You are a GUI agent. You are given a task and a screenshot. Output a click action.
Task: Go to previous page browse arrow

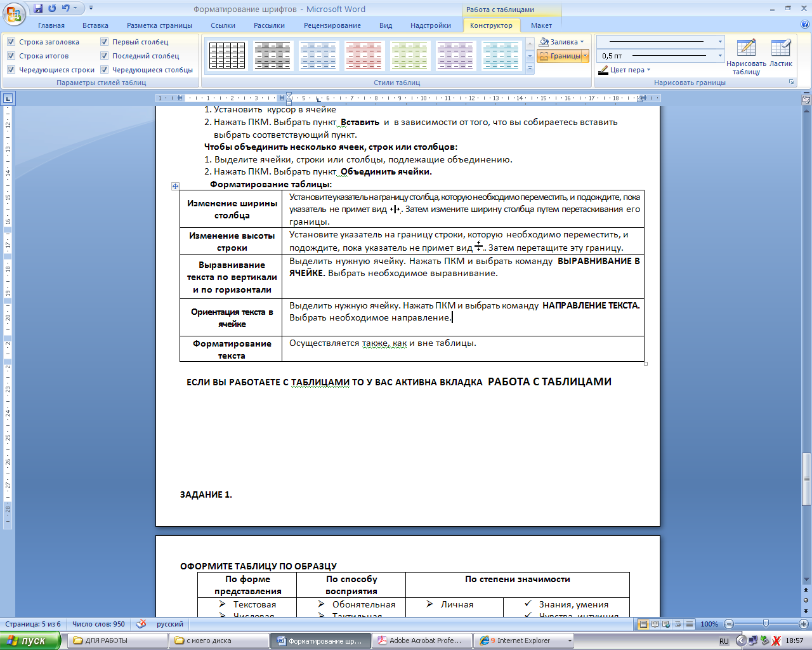tap(806, 592)
